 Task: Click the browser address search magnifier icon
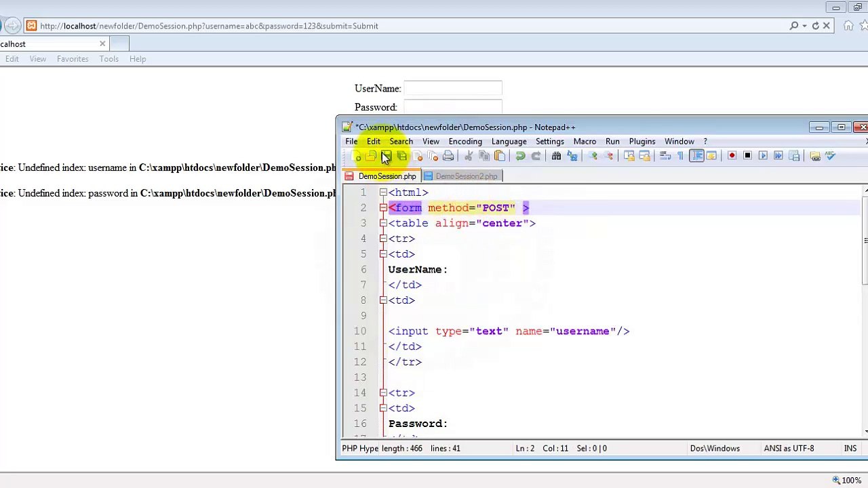tap(794, 26)
